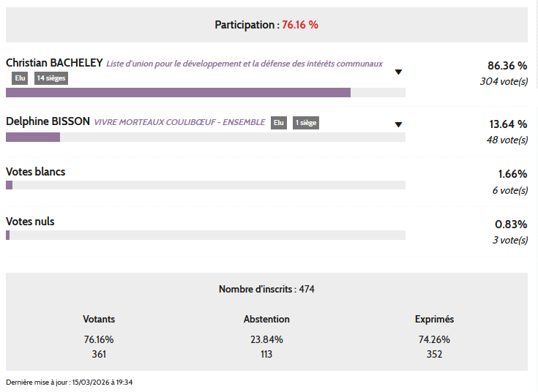Click Elu badge next to VIVRE MORTEAUX
Image resolution: width=538 pixels, height=392 pixels.
click(279, 123)
